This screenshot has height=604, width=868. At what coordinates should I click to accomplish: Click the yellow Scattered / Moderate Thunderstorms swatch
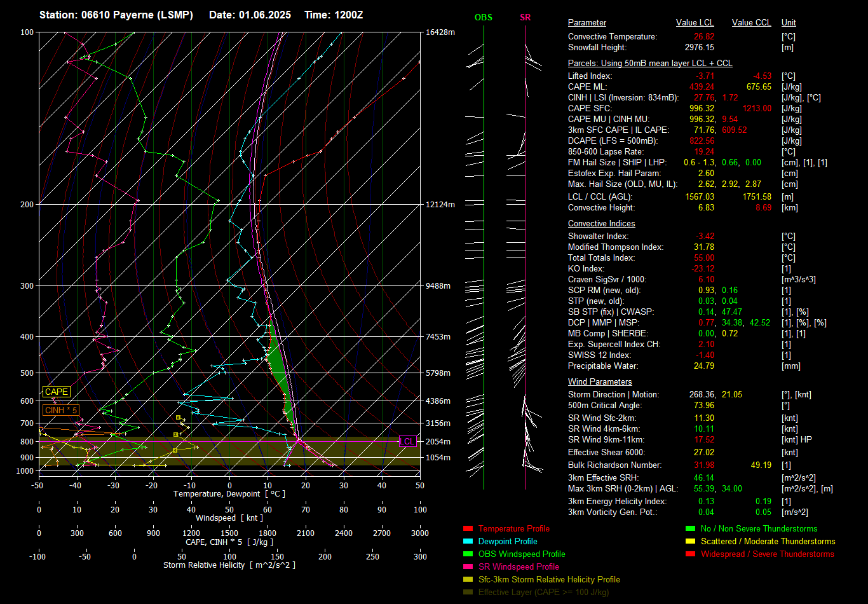(691, 541)
